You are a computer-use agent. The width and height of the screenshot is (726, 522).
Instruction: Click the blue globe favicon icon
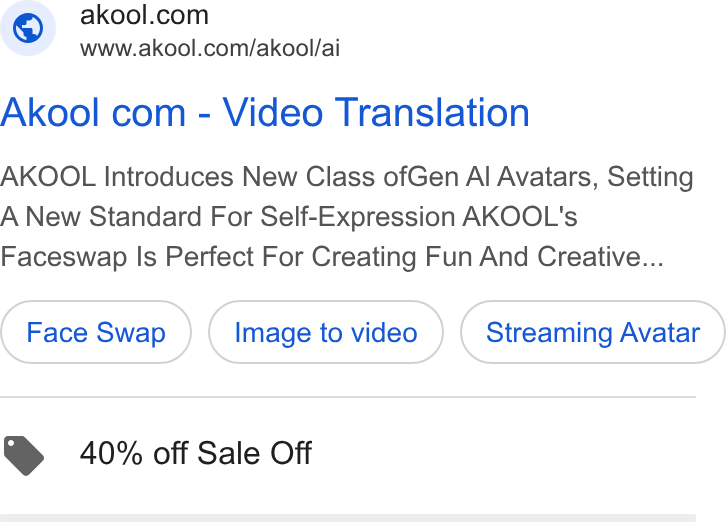[x=28, y=28]
